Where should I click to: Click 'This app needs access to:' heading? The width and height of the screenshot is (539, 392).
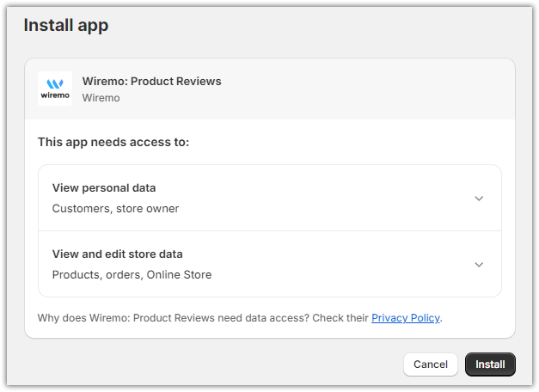[113, 142]
